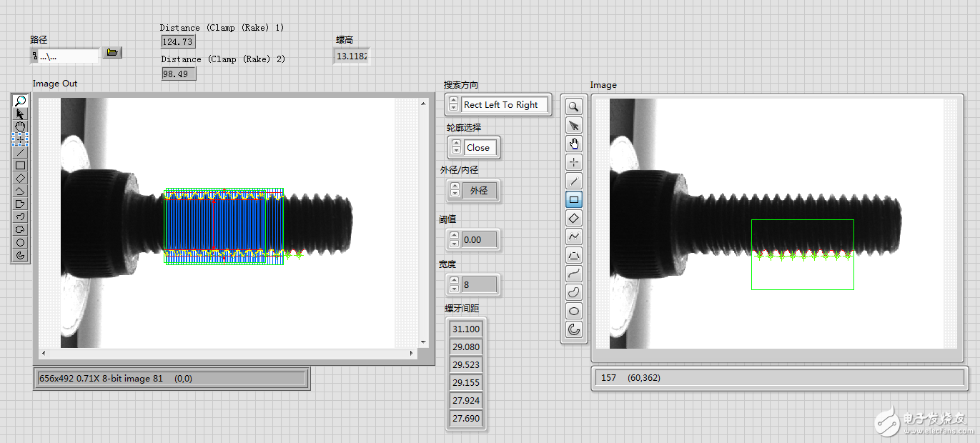The width and height of the screenshot is (980, 443).
Task: Click the 阈值 value field showing 0.00
Action: [480, 239]
